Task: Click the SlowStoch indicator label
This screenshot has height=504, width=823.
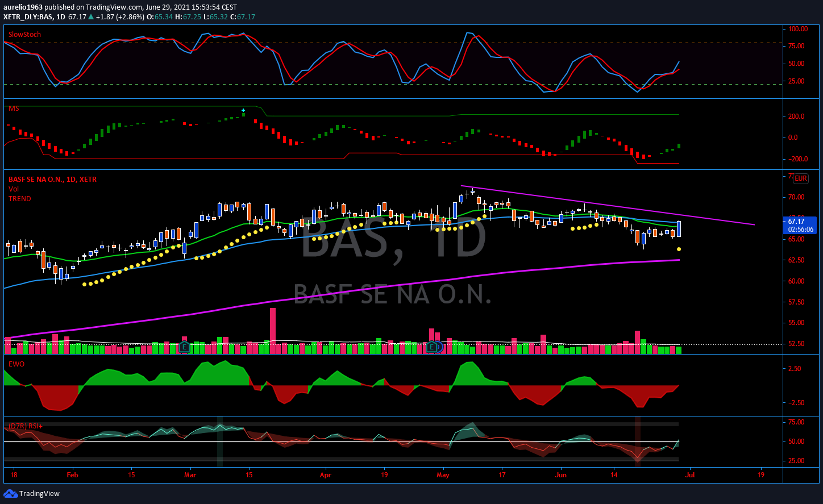Action: click(24, 35)
